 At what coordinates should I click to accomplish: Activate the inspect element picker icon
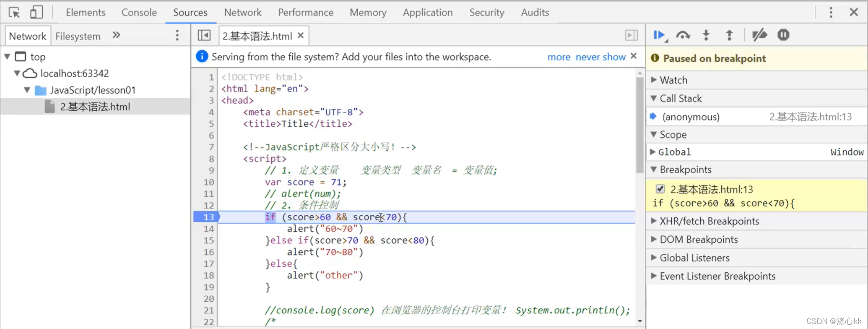tap(14, 12)
